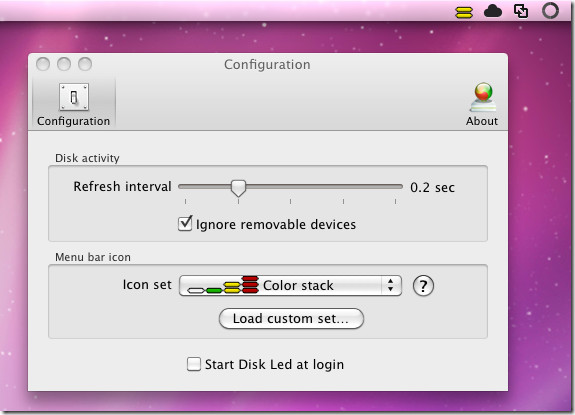Click the overlapping squares menu bar icon

pyautogui.click(x=521, y=11)
